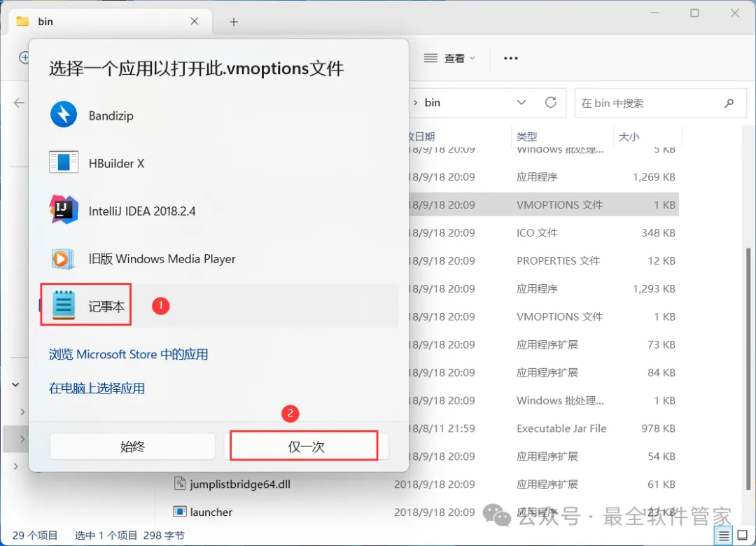The width and height of the screenshot is (756, 546).
Task: Select the 54 KB 应用程序扩展 row
Action: pos(543,456)
